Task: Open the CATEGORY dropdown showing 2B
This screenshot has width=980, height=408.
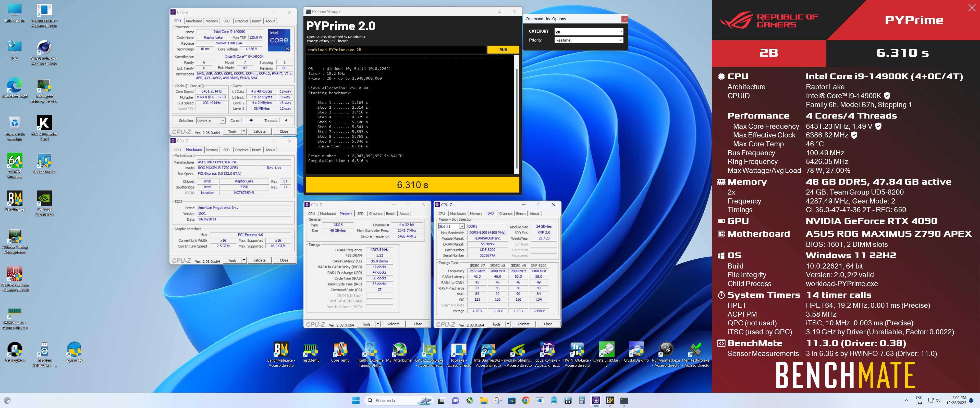Action: (589, 32)
